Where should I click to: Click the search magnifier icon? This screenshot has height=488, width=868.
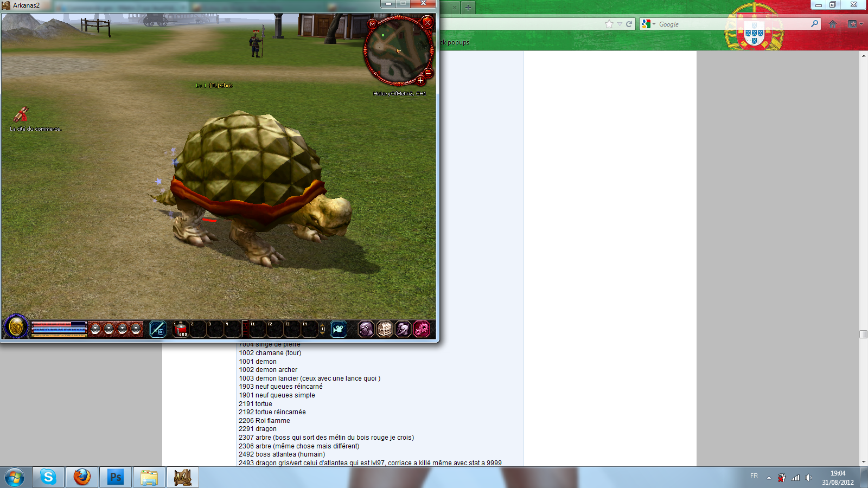pyautogui.click(x=814, y=24)
